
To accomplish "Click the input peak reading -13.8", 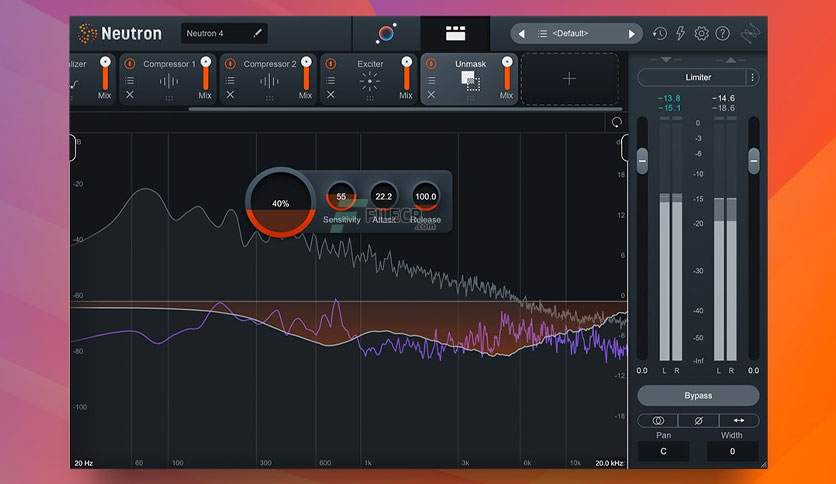I will pos(669,98).
